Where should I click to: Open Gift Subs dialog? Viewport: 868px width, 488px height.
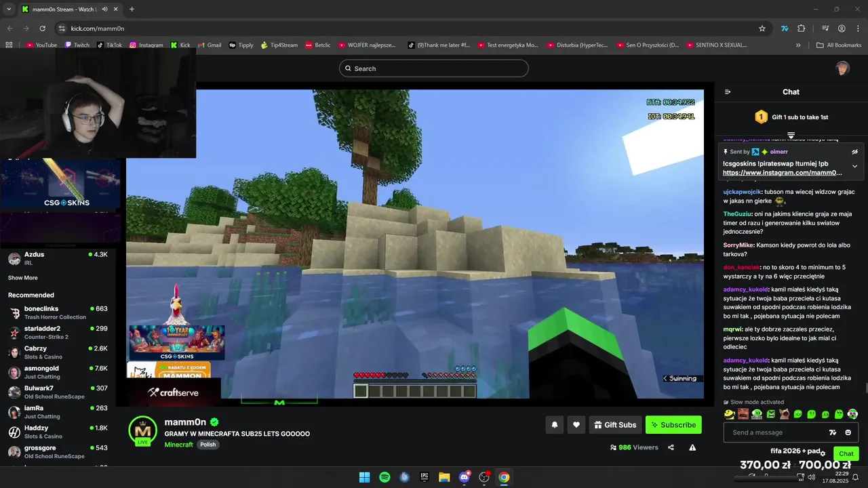(x=615, y=425)
